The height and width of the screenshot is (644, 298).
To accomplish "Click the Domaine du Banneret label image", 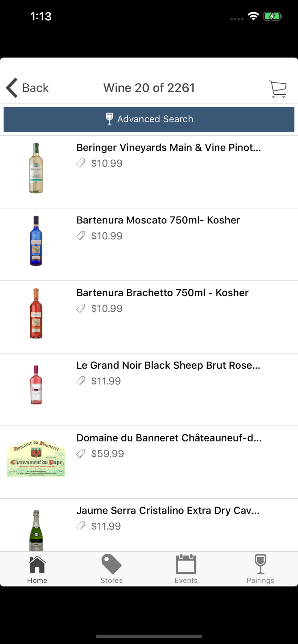I will pos(36,458).
